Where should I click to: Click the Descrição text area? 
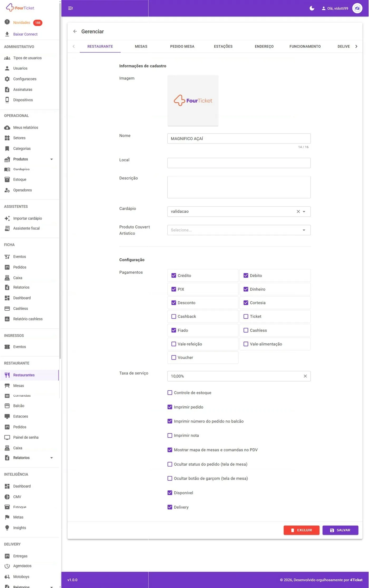click(239, 187)
